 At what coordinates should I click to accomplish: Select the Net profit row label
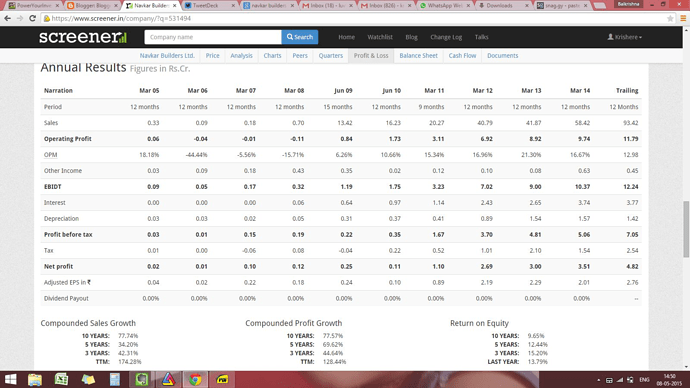(x=58, y=267)
